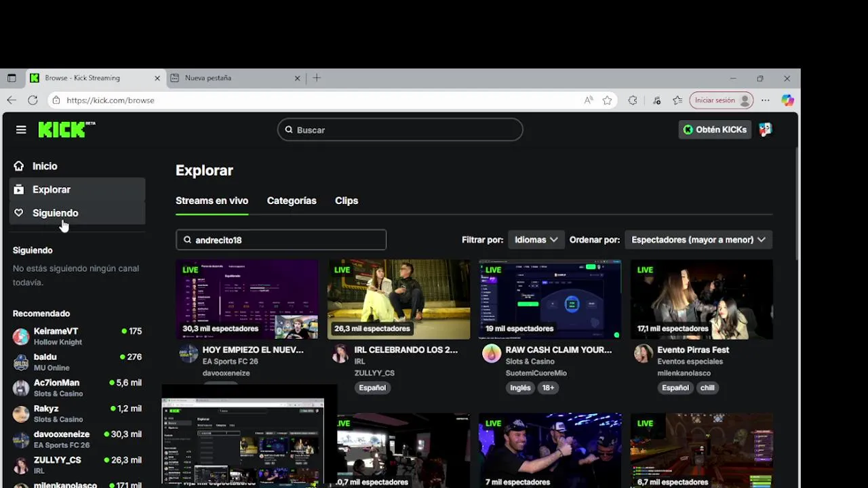Open Siguiendo in the sidebar
The height and width of the screenshot is (488, 868).
click(77, 213)
